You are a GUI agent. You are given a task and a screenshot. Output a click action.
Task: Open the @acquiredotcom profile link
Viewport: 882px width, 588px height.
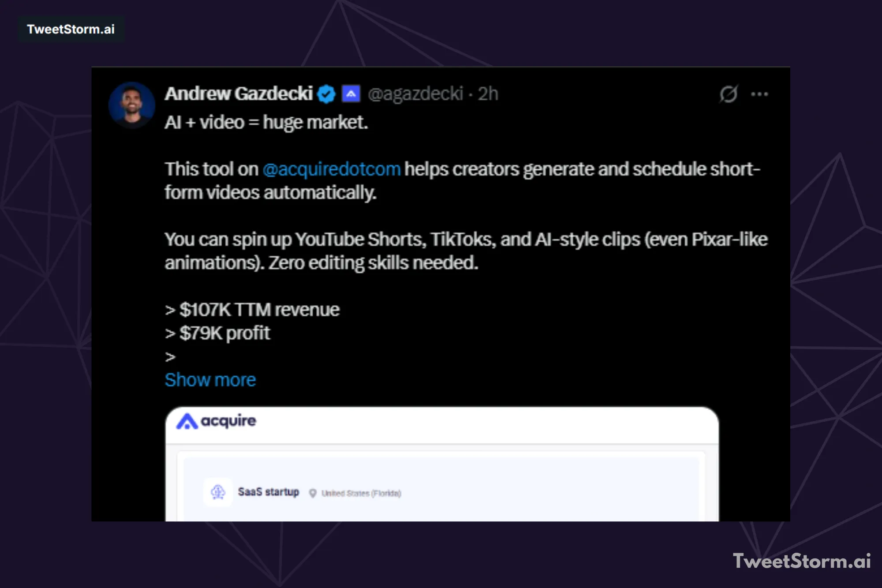[x=331, y=169]
